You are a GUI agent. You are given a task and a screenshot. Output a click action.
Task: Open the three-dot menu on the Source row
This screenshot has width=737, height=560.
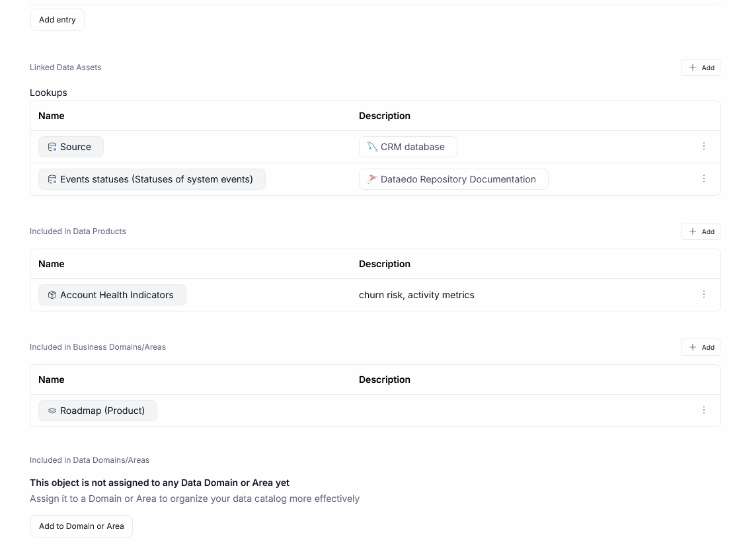pos(704,147)
